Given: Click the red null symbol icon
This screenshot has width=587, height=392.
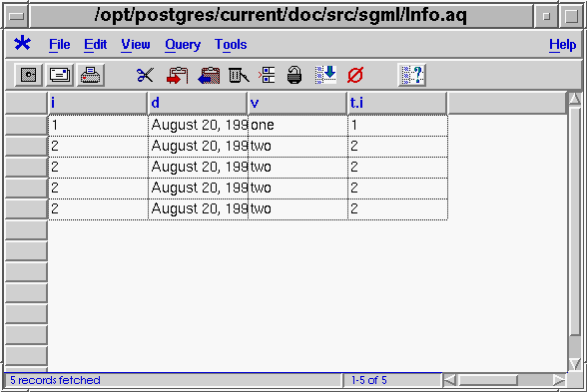Looking at the screenshot, I should [x=355, y=75].
